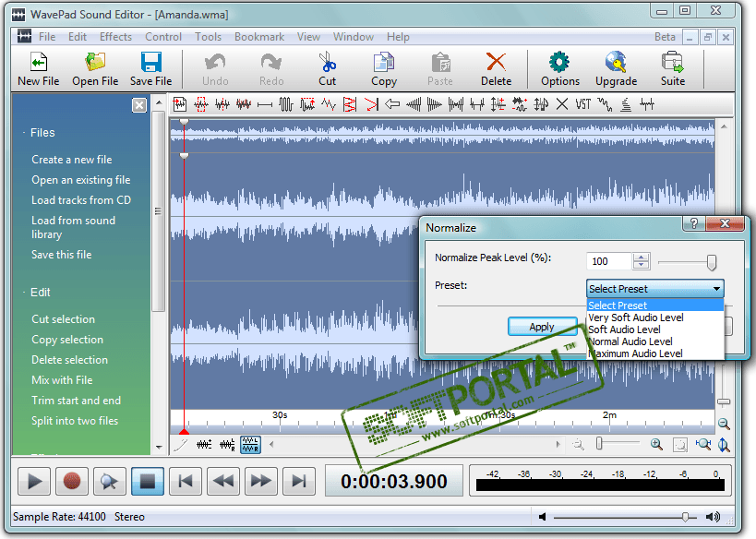Open the View menu
Viewport: 756px width, 539px height.
(308, 37)
